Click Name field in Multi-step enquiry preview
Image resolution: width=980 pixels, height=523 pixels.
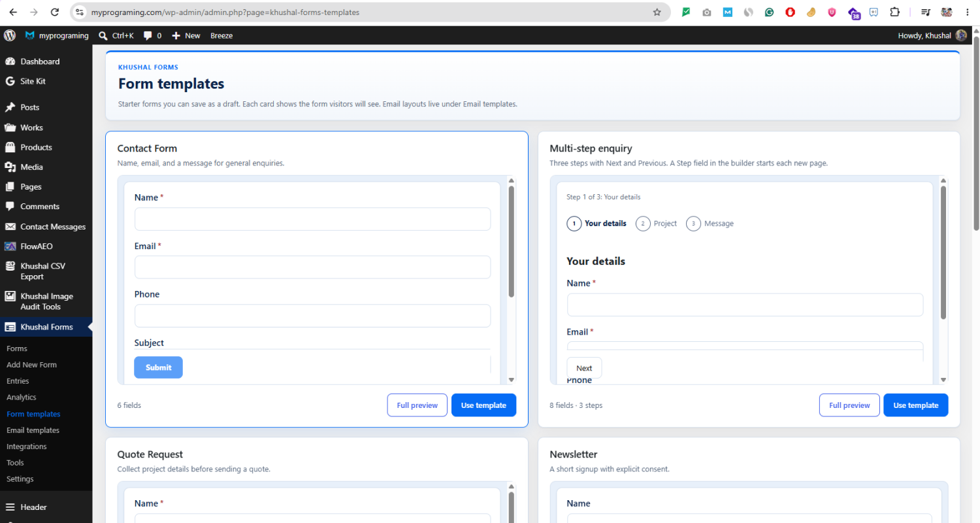[745, 305]
